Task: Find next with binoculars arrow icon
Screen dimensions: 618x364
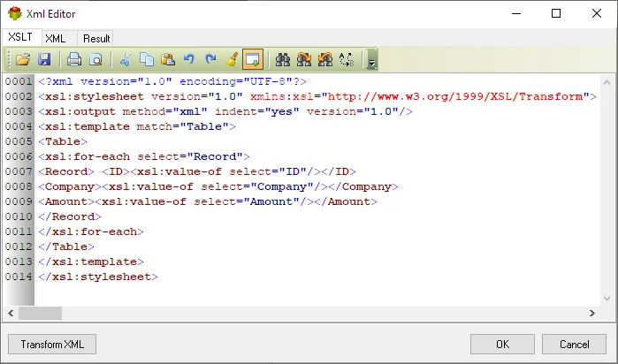Action: coord(304,59)
